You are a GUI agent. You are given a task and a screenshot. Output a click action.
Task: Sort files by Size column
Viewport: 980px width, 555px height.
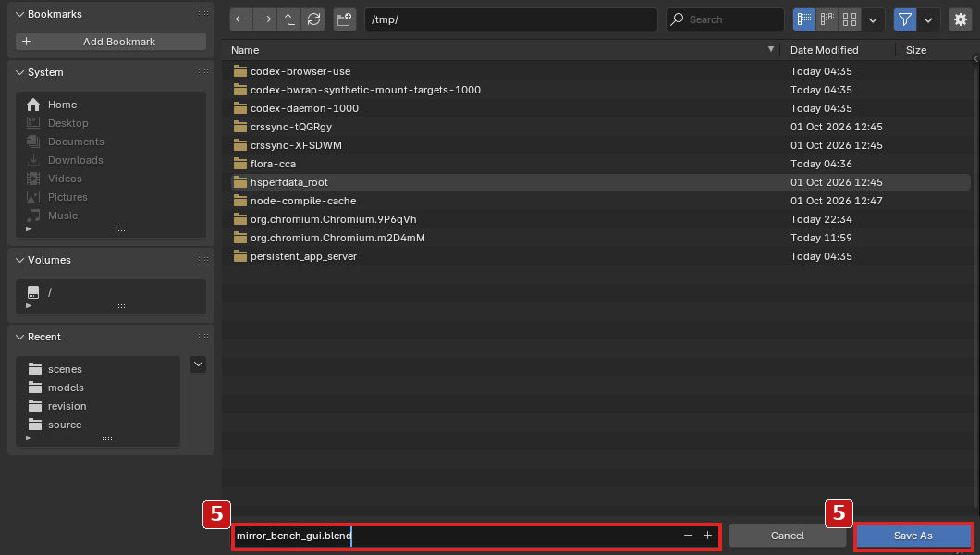click(934, 50)
